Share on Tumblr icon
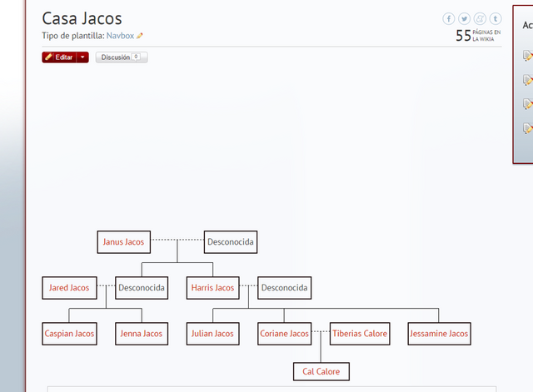The image size is (533, 392). (496, 18)
